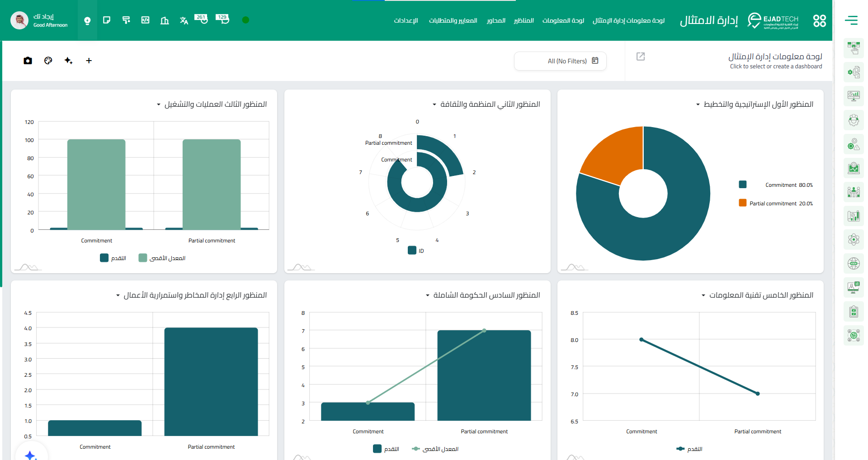
Task: Expand المنظور الأول الإستراتيجية والتخطيط title dropdown
Action: coord(698,105)
